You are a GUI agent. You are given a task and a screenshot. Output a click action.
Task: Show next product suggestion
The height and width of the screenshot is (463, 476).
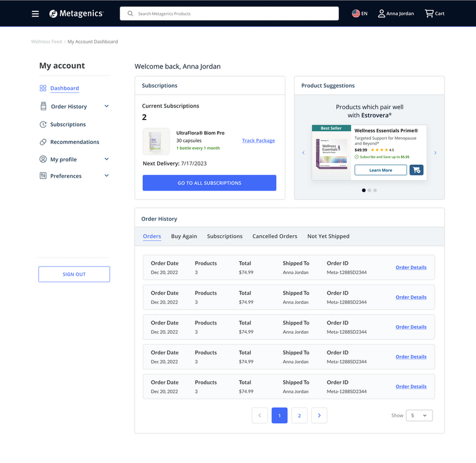point(435,153)
